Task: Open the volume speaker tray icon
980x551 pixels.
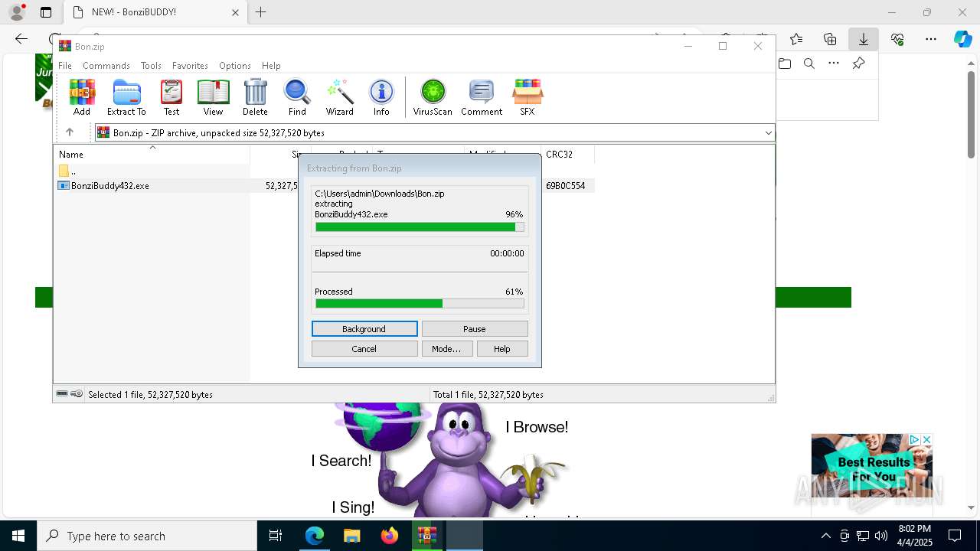Action: 881,536
